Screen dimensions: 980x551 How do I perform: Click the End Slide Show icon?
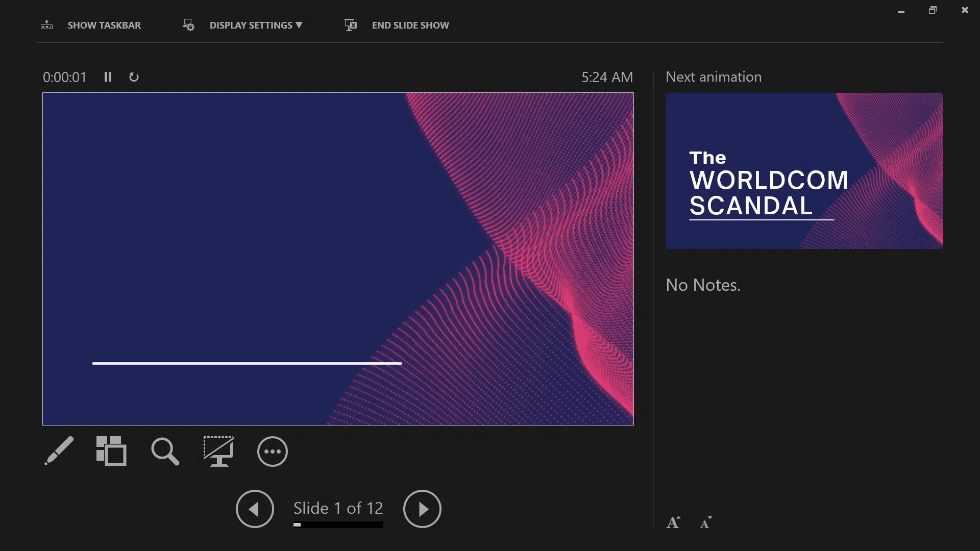[x=351, y=25]
